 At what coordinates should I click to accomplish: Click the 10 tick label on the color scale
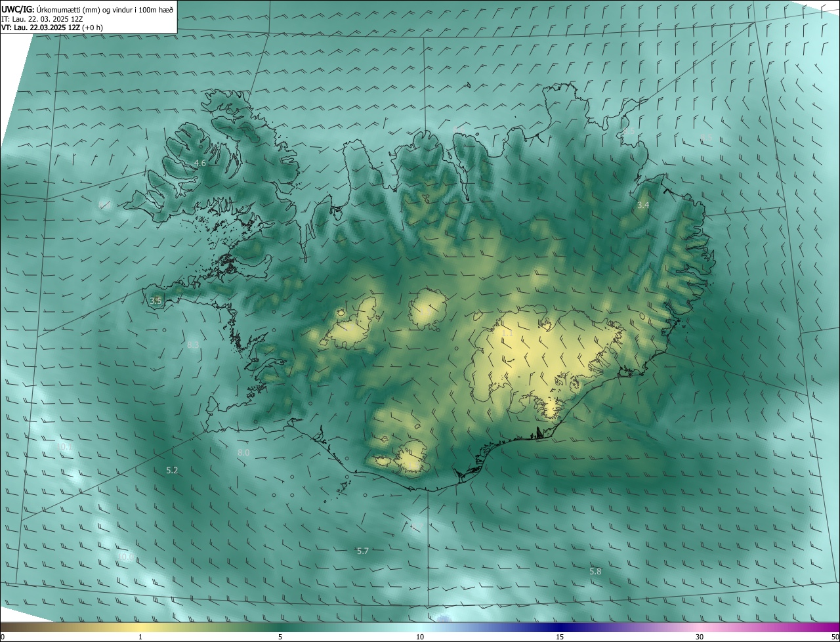(x=420, y=637)
